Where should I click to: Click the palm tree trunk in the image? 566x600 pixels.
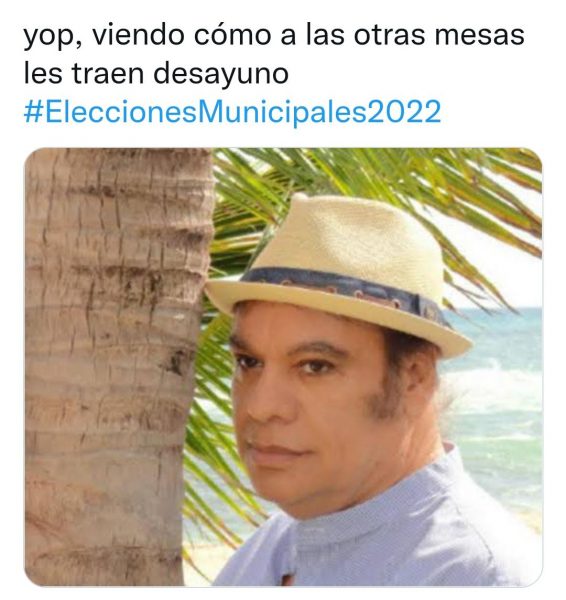coord(115,367)
